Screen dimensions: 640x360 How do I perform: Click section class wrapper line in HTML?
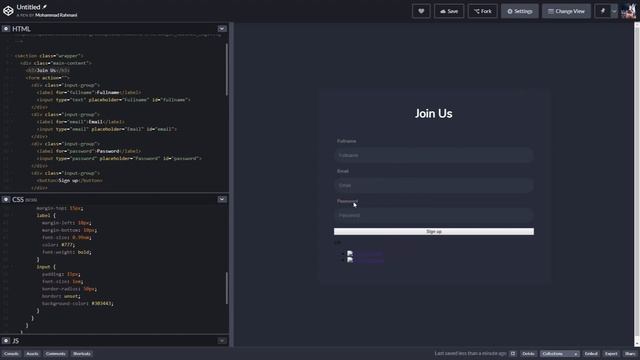[49, 56]
